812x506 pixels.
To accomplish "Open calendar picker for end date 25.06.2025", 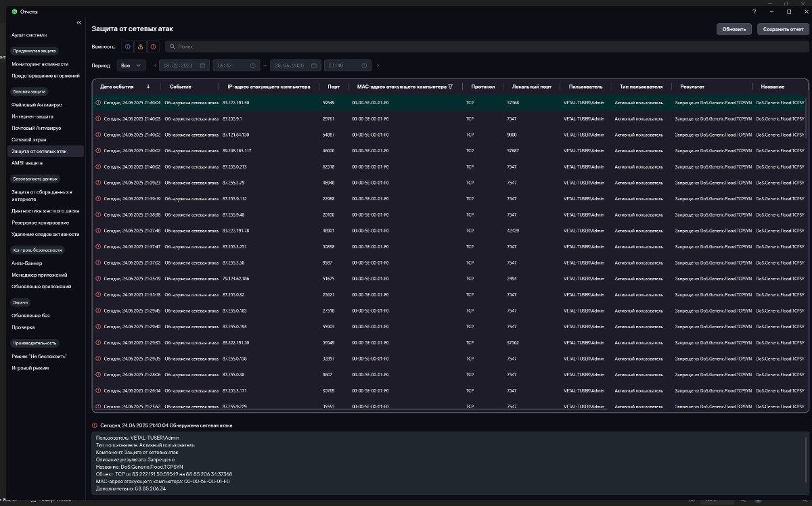I will (315, 66).
